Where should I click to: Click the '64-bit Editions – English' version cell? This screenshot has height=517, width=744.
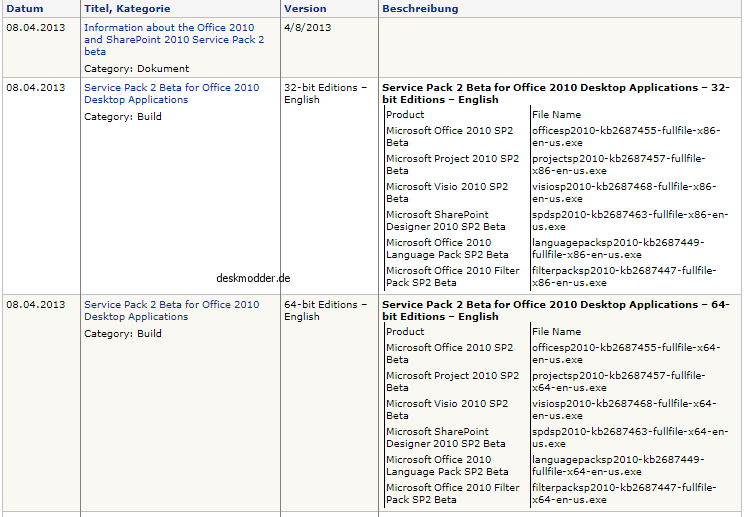point(326,310)
